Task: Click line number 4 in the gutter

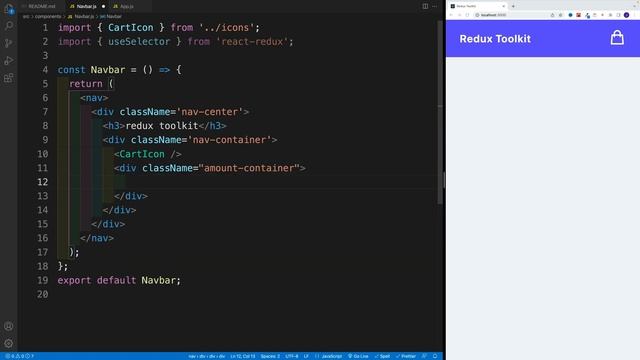Action: coord(45,70)
